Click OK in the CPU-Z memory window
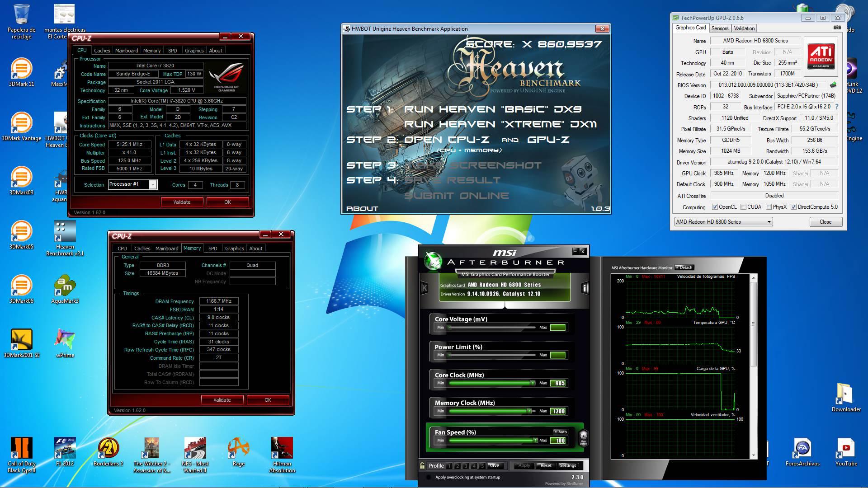Screen dimensions: 868x488 point(268,400)
